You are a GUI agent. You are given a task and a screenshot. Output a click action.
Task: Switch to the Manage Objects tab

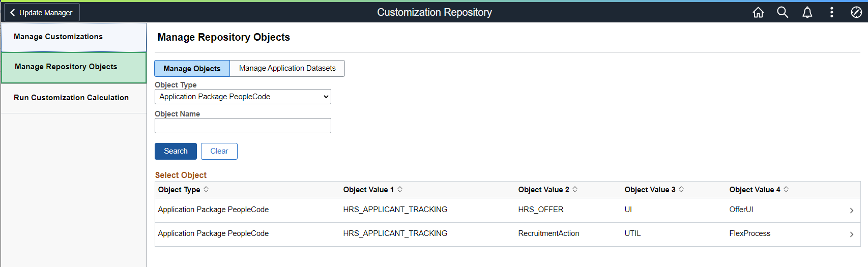click(192, 68)
